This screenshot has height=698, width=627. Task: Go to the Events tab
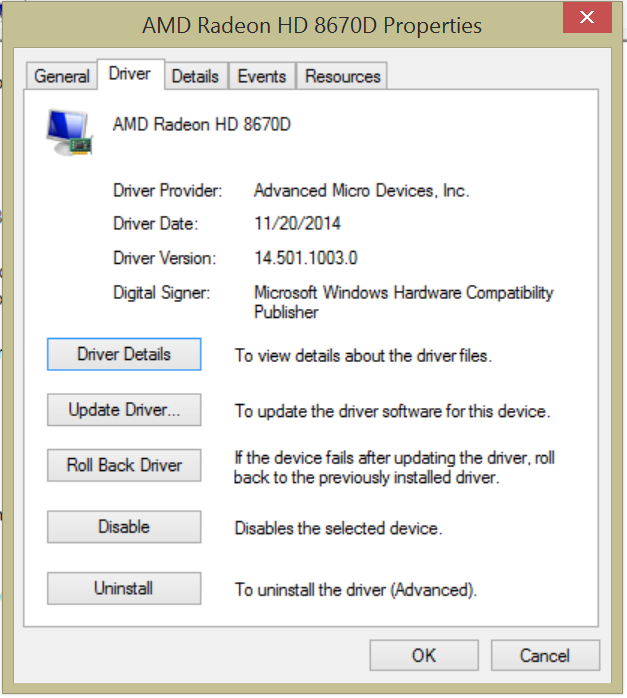click(x=262, y=76)
